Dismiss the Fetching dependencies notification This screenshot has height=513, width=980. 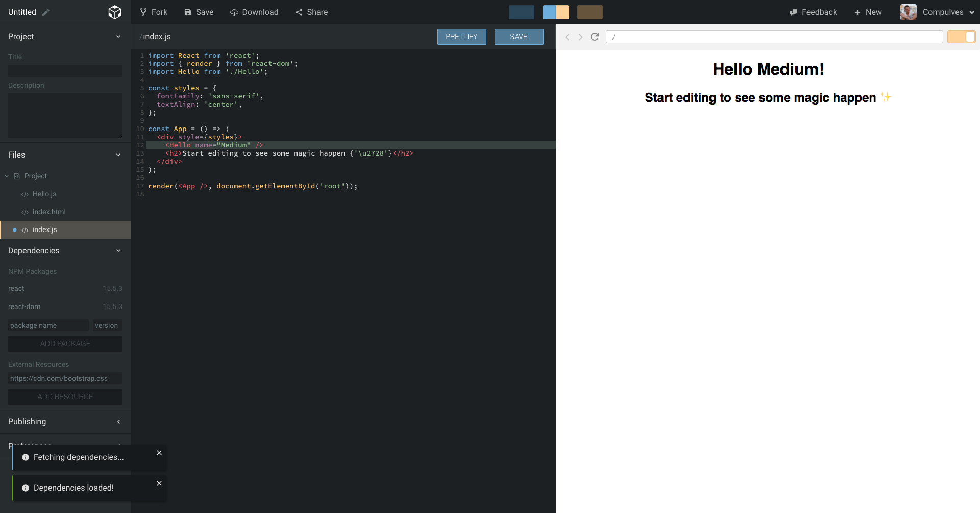(x=159, y=453)
